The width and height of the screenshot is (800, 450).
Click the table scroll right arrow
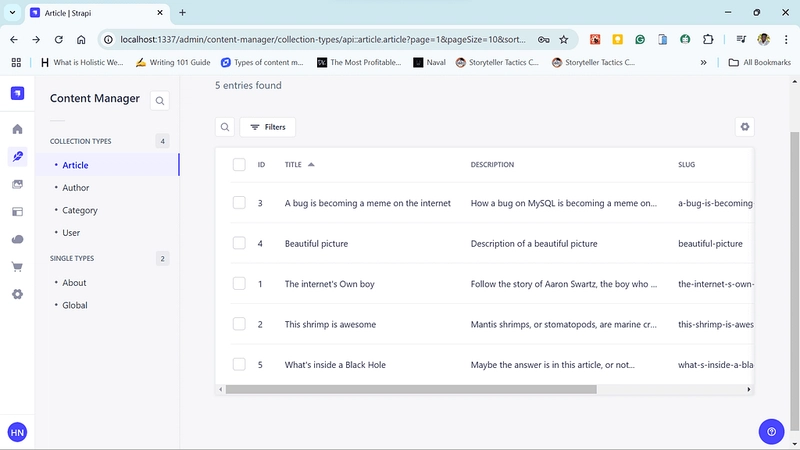748,389
